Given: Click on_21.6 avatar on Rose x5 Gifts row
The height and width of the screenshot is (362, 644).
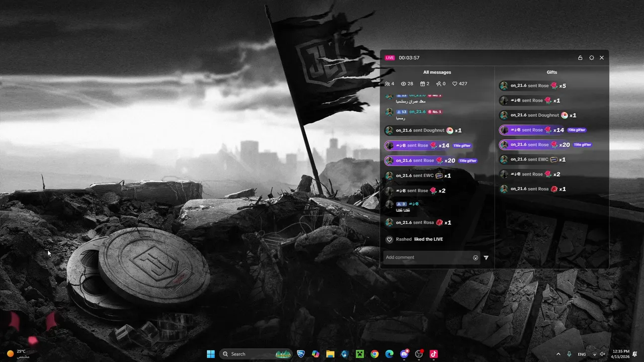Looking at the screenshot, I should coord(504,86).
